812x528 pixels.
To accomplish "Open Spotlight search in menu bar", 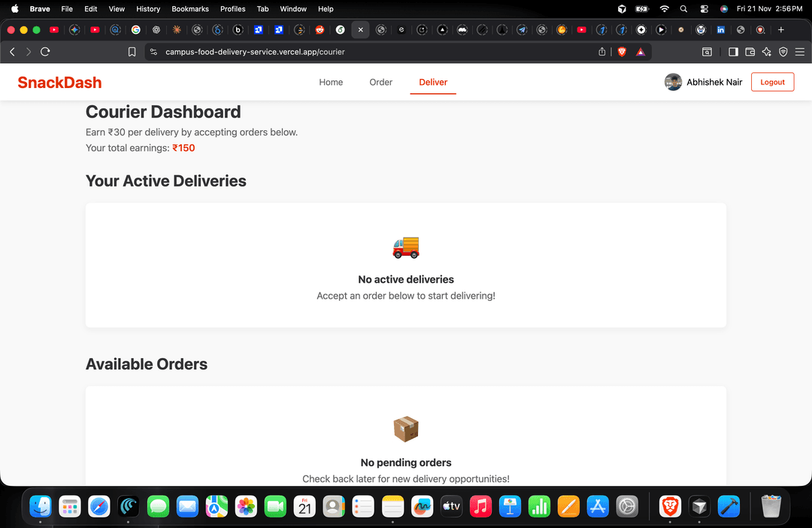I will [x=683, y=9].
